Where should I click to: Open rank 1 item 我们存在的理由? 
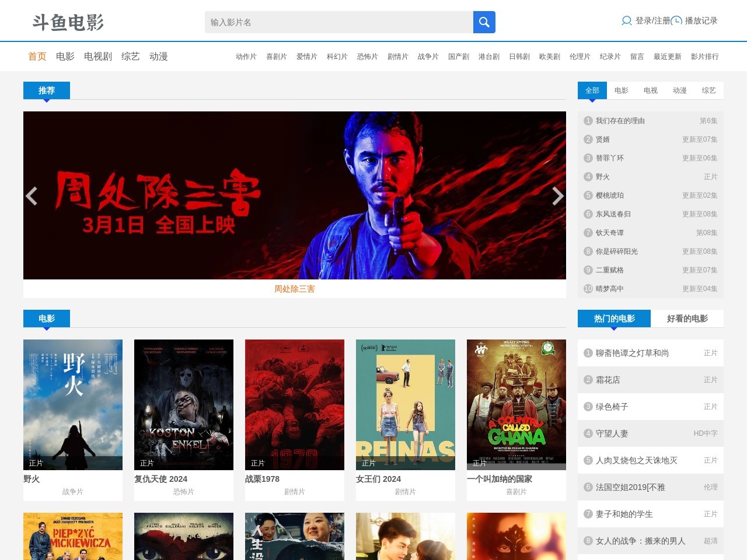[620, 121]
